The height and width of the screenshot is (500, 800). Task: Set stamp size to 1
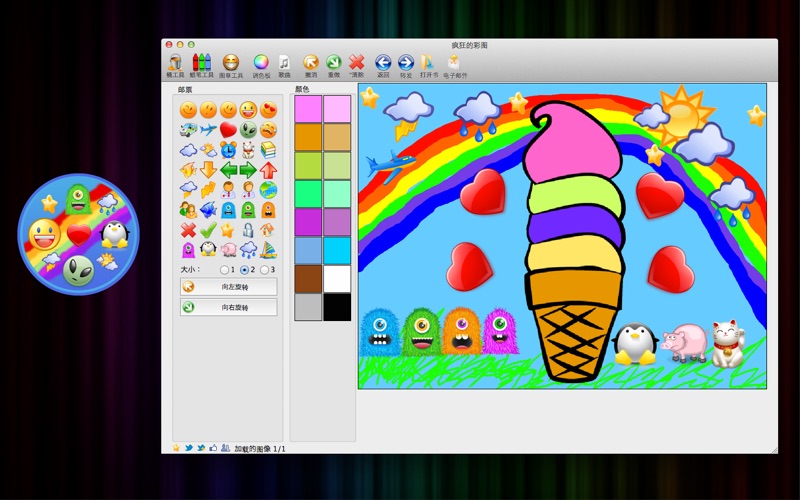pyautogui.click(x=224, y=269)
